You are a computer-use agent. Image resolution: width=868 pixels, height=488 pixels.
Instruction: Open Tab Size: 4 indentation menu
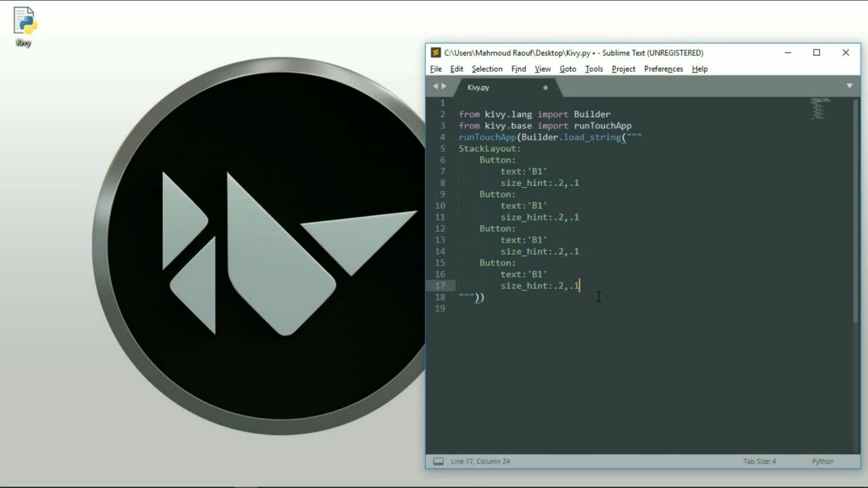click(x=759, y=462)
